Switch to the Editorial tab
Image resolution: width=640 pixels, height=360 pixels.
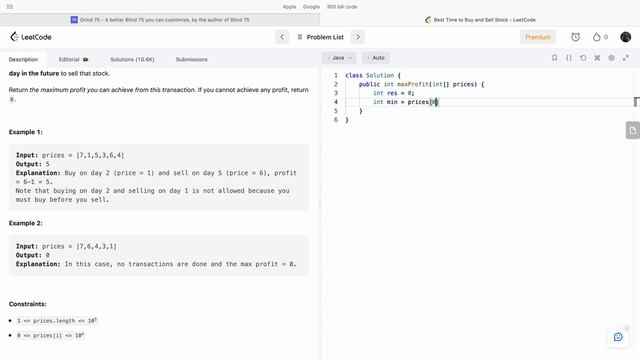[x=69, y=60]
